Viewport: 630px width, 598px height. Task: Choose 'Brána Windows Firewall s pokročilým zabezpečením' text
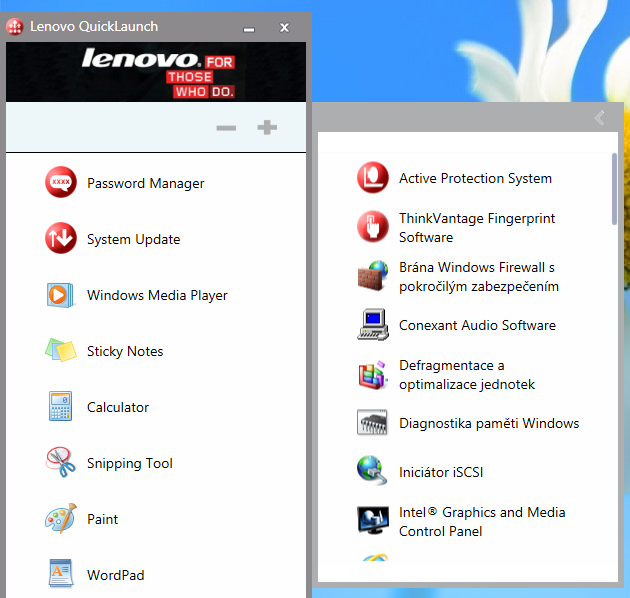479,277
